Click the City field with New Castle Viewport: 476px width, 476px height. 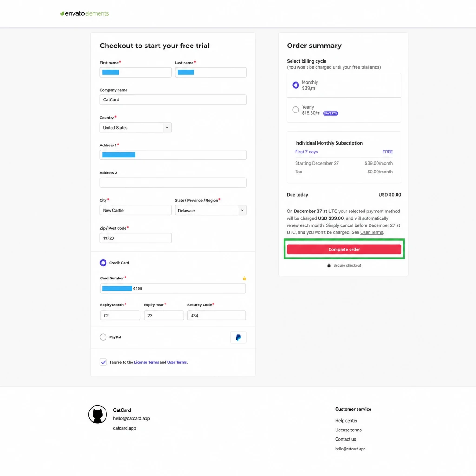click(135, 210)
